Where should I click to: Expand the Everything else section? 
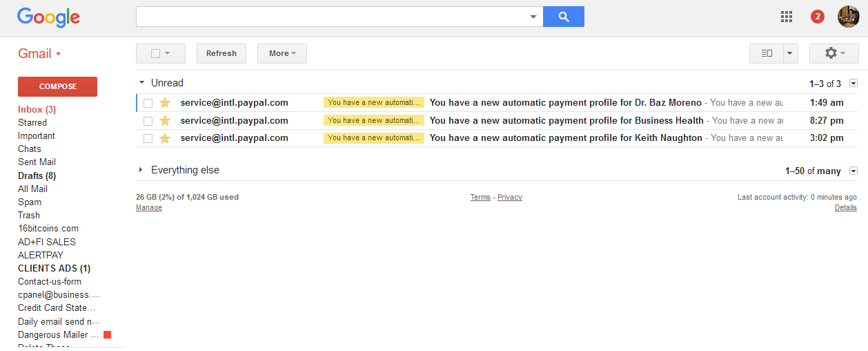142,170
